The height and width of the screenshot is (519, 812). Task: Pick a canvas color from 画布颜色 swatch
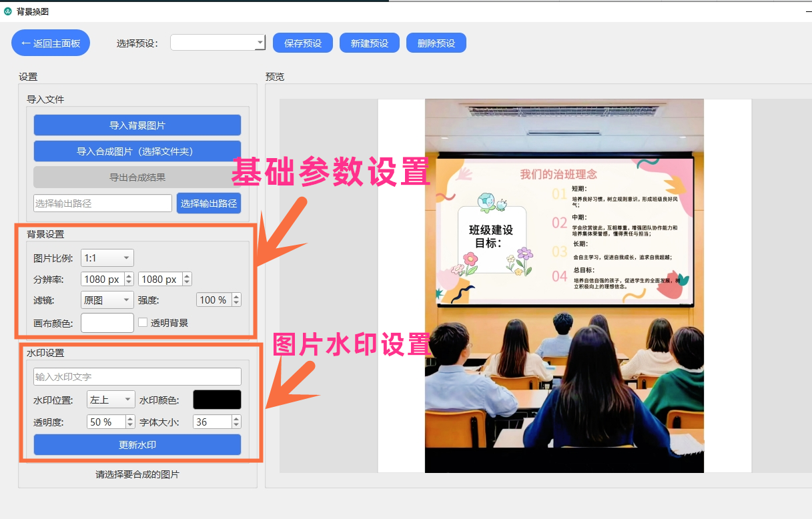(107, 322)
